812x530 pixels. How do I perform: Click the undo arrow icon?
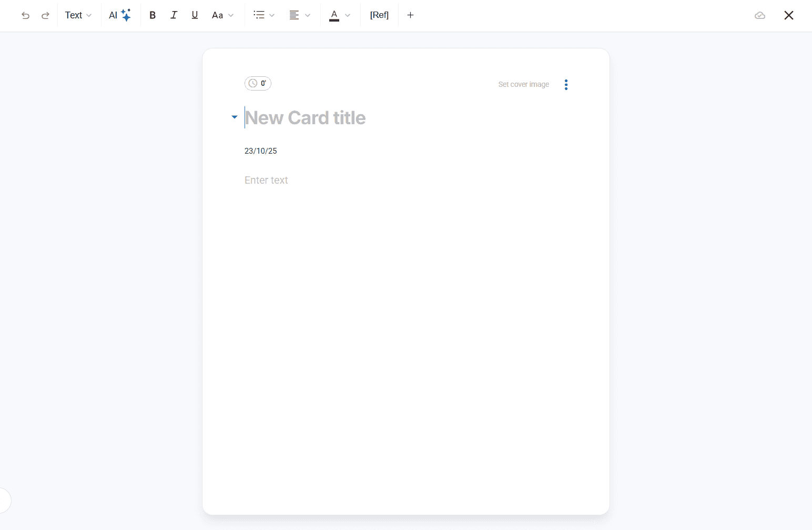[x=25, y=15]
